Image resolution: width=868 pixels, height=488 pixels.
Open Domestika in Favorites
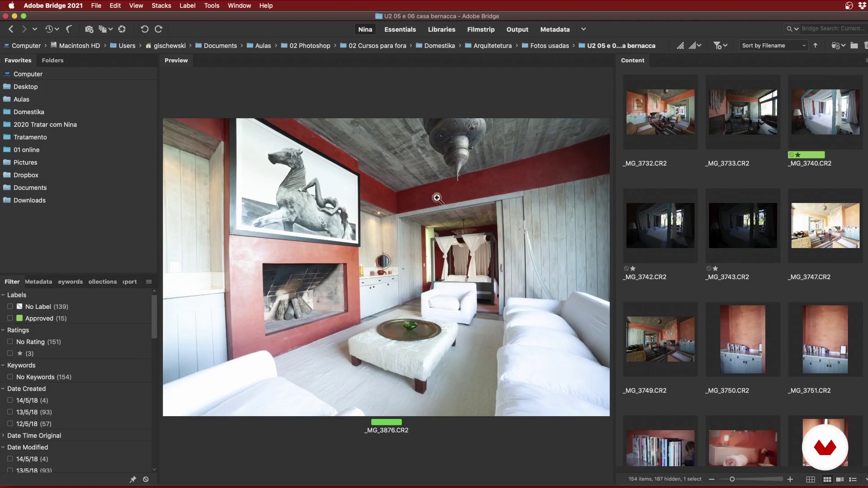[28, 112]
